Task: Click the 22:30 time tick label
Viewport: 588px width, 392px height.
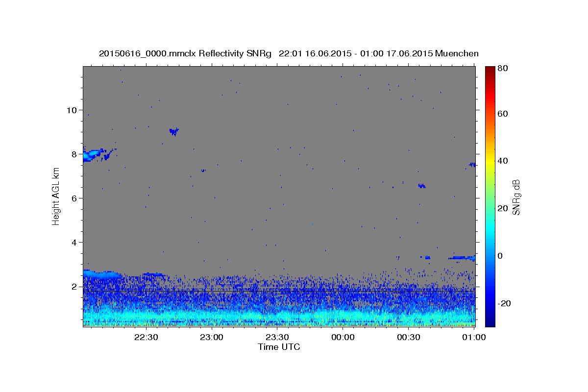Action: pos(146,337)
